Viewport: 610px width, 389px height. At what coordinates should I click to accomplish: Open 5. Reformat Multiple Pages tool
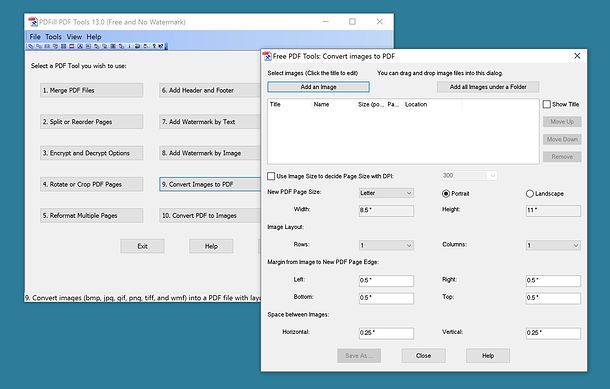pos(91,216)
